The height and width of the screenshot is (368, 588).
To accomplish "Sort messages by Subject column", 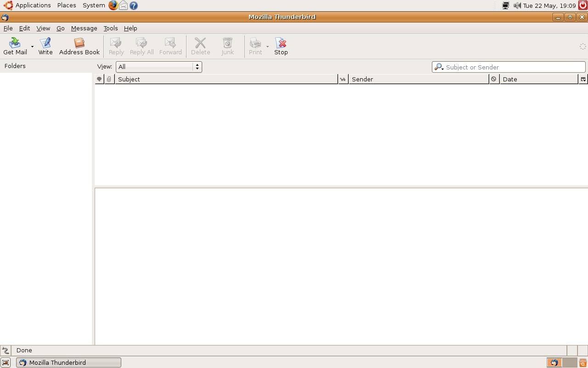I will (x=226, y=79).
